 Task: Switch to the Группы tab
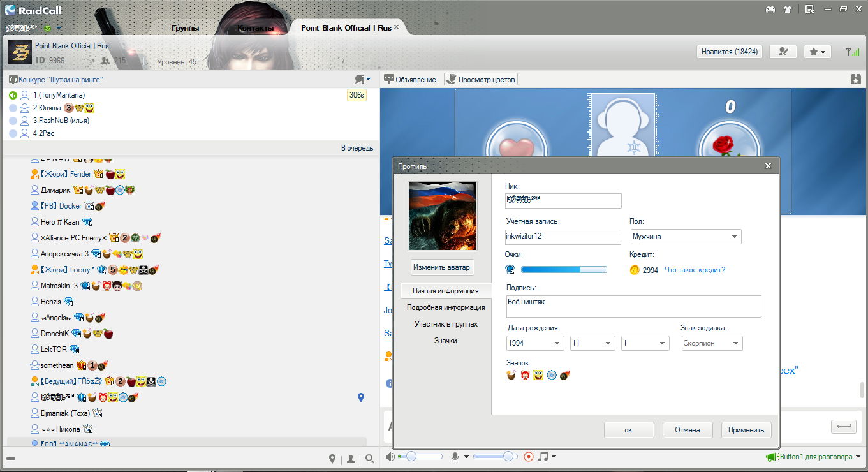(x=186, y=28)
